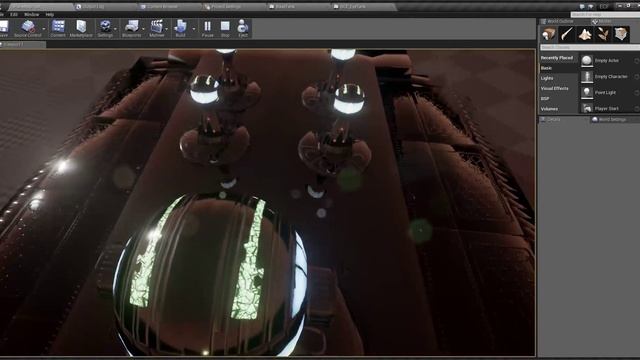Switch to the Modes tab
The height and width of the screenshot is (360, 640).
(x=604, y=21)
